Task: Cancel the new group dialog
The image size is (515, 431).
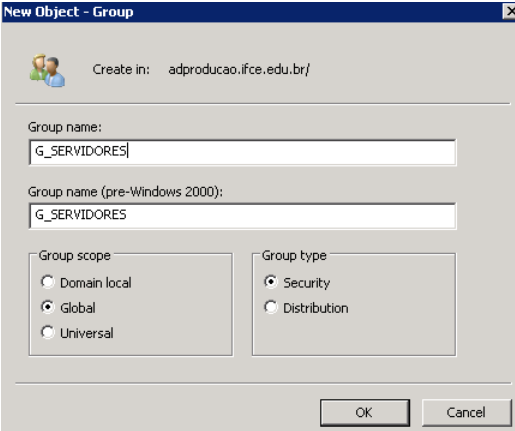Action: tap(466, 413)
